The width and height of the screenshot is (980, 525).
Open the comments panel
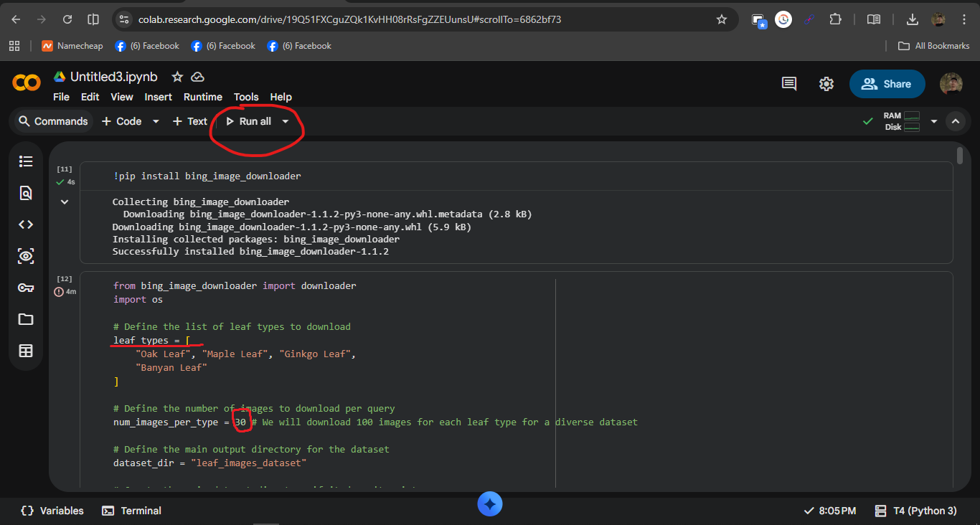788,83
